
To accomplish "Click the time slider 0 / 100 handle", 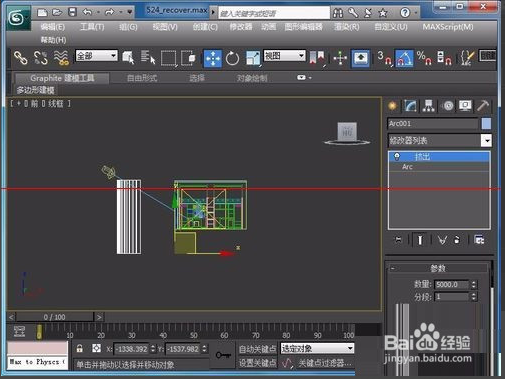I will coord(55,317).
